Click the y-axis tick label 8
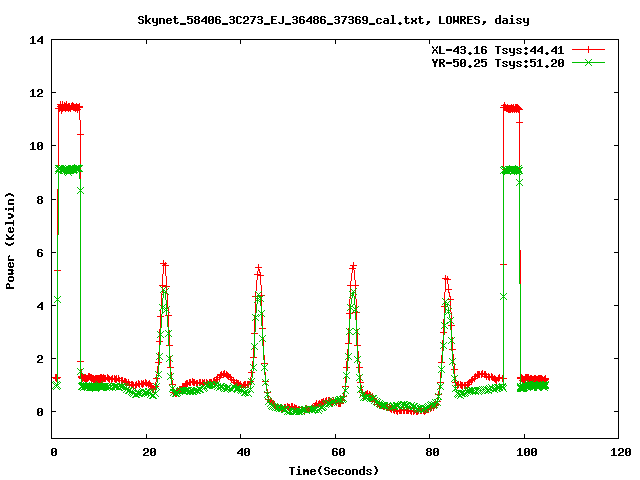Screen dimensions: 640x480 [40, 200]
